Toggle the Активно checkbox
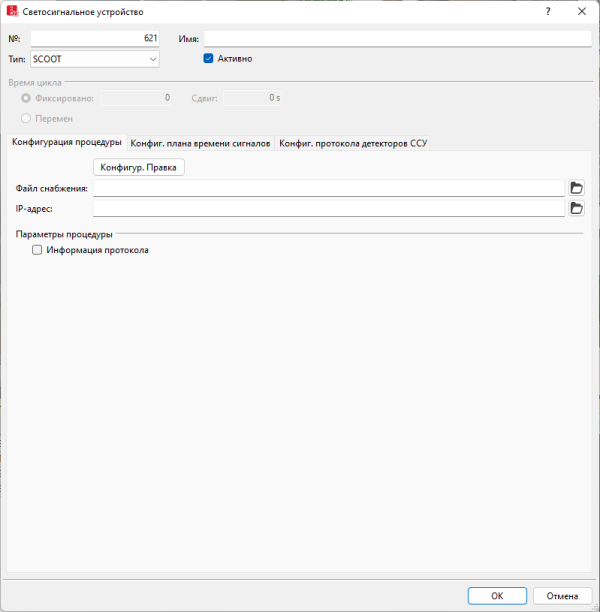The image size is (600, 612). (208, 59)
